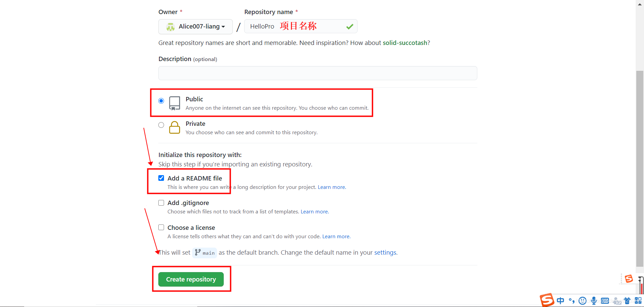This screenshot has width=644, height=307.
Task: Click the Initialize this repository with heading
Action: tap(200, 155)
